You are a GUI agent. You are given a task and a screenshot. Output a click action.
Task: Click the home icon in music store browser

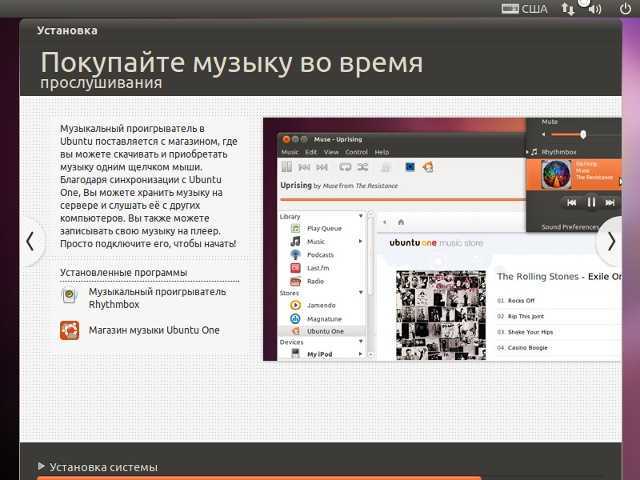(401, 222)
